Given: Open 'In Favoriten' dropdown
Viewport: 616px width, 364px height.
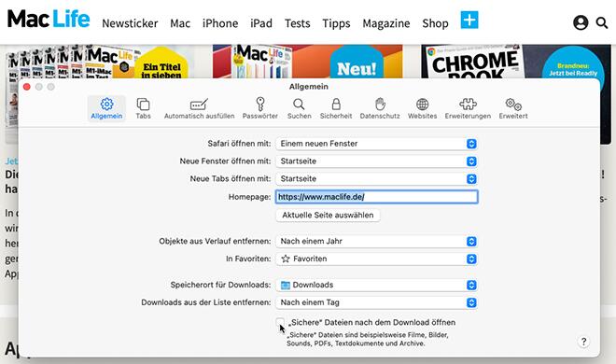Looking at the screenshot, I should pyautogui.click(x=376, y=259).
